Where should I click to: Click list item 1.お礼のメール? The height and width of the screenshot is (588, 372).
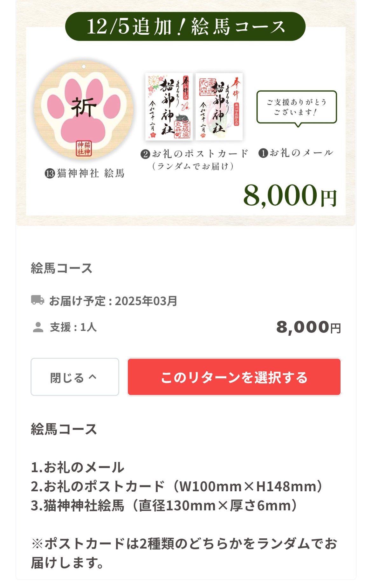tap(78, 467)
